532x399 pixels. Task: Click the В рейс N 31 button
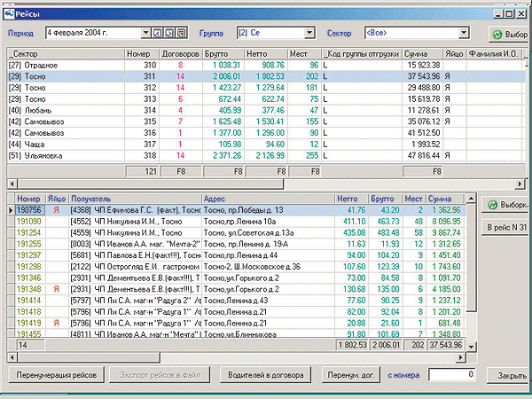(506, 227)
